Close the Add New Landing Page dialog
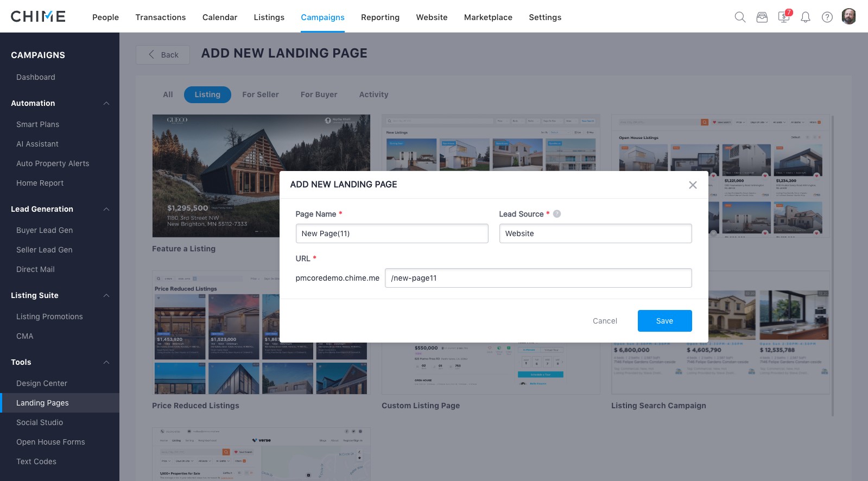Viewport: 868px width, 481px height. tap(693, 185)
